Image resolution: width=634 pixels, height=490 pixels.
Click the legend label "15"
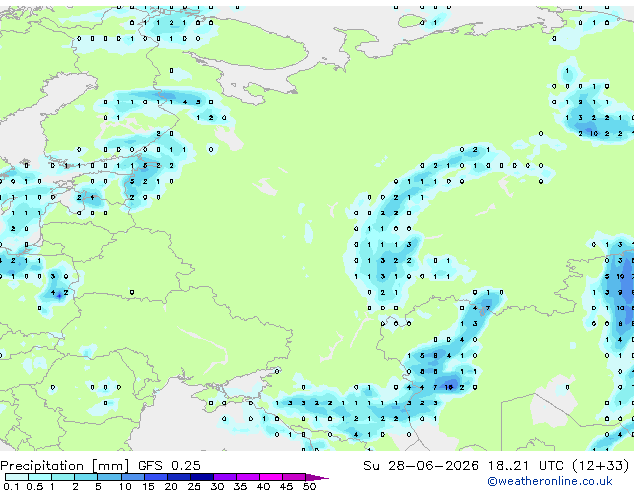[x=148, y=486]
